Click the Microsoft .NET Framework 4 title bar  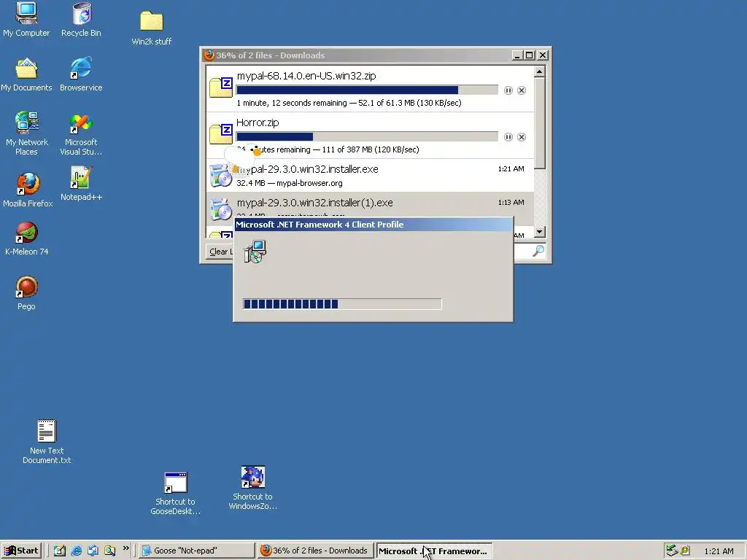373,225
